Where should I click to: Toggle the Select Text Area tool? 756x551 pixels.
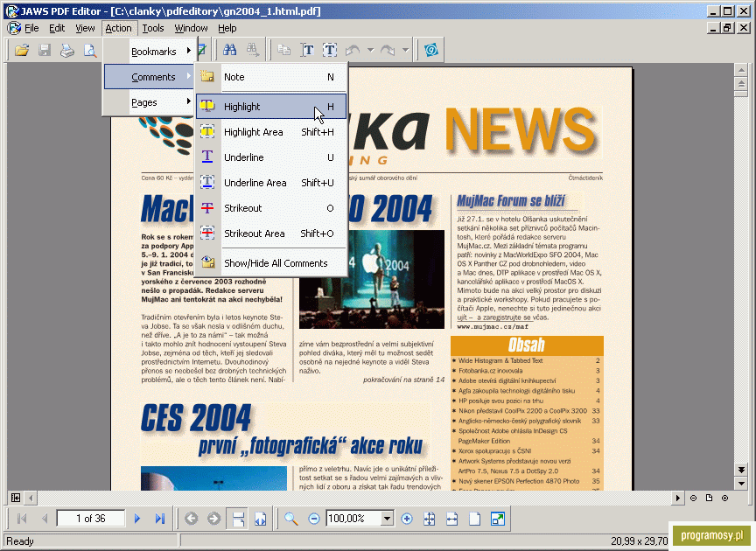coord(330,50)
